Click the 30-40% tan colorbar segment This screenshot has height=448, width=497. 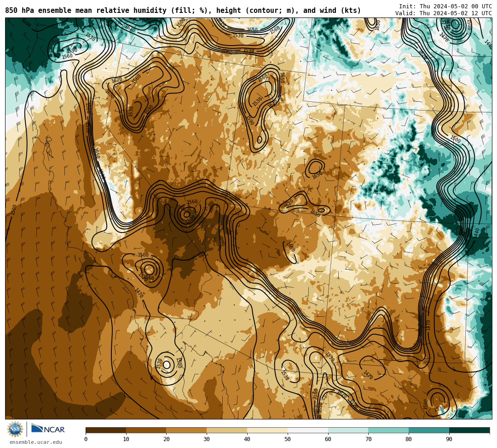(x=227, y=430)
